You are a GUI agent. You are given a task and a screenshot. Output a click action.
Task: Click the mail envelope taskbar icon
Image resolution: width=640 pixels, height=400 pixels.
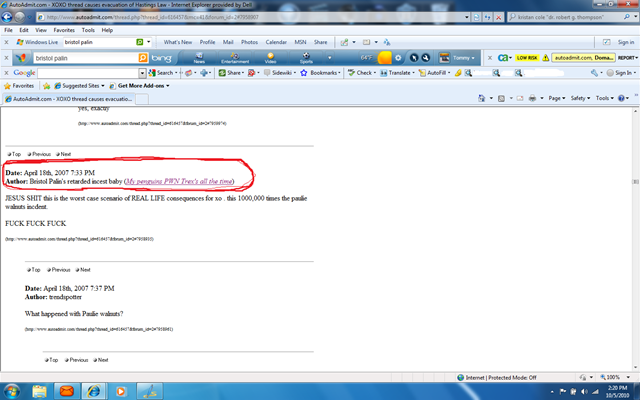67,391
